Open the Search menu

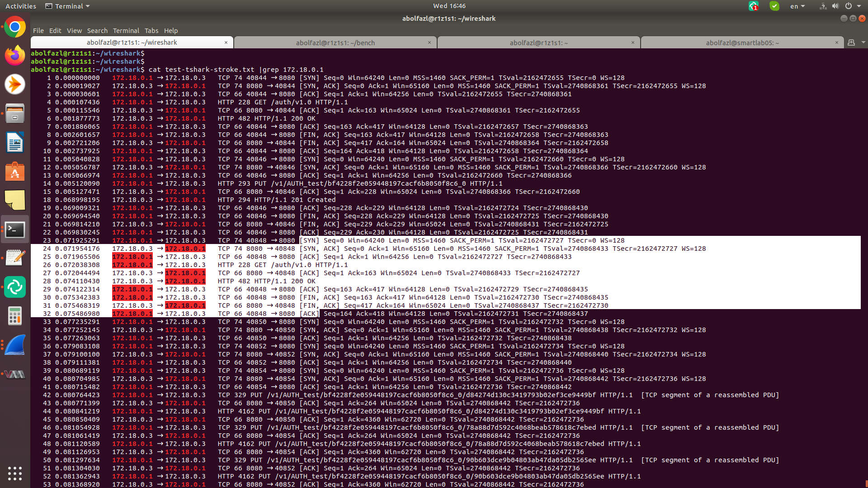coord(97,31)
